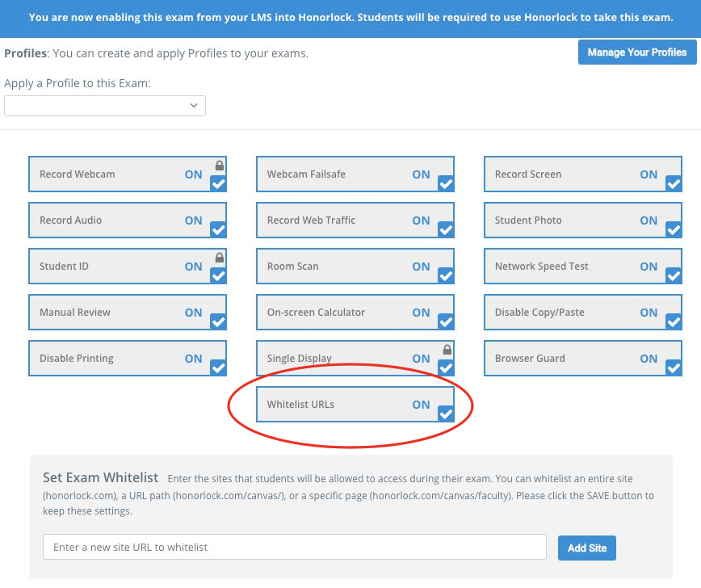Image resolution: width=701 pixels, height=588 pixels.
Task: Click the ON text for Browser Guard
Action: pyautogui.click(x=649, y=359)
